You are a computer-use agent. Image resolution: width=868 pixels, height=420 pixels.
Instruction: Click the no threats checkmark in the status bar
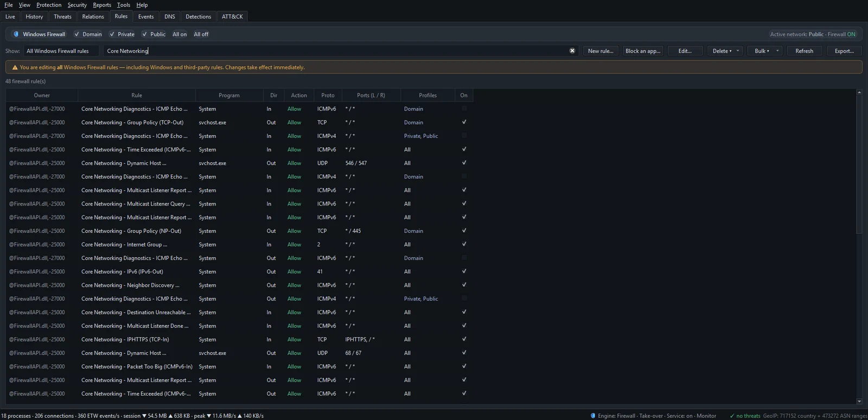tap(732, 416)
